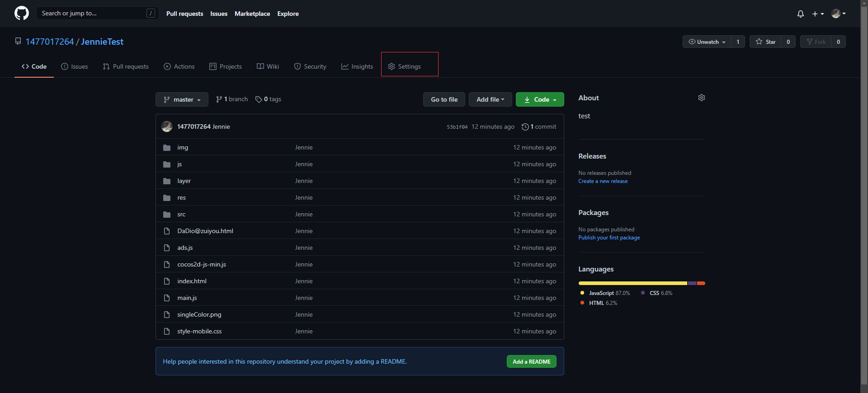Image resolution: width=868 pixels, height=393 pixels.
Task: Click the JavaScript 87.0% language entry
Action: (x=605, y=293)
